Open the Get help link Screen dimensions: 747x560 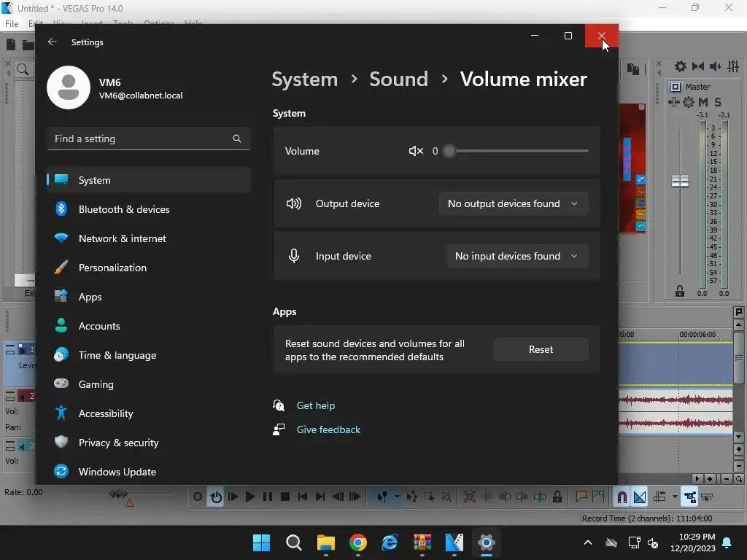(x=316, y=405)
